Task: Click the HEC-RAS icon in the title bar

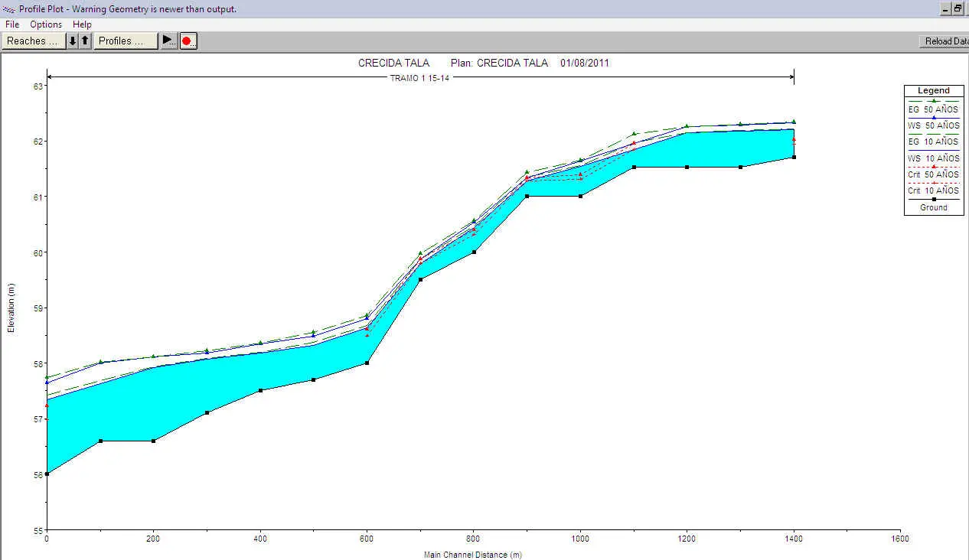Action: pyautogui.click(x=9, y=8)
